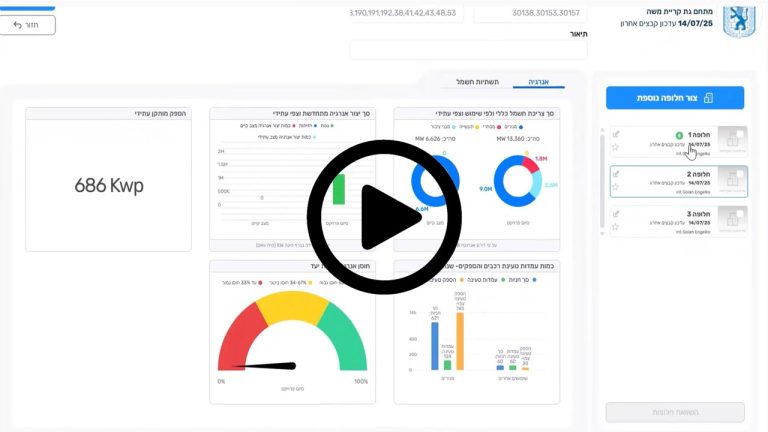The width and height of the screenshot is (768, 432).
Task: Toggle the favorite star on חלופה 2
Action: click(x=616, y=187)
